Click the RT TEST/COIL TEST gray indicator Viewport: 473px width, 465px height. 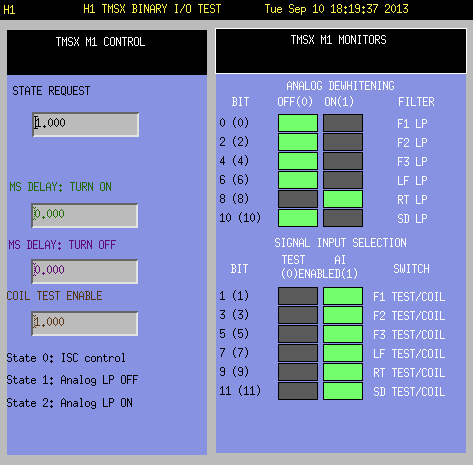(298, 372)
